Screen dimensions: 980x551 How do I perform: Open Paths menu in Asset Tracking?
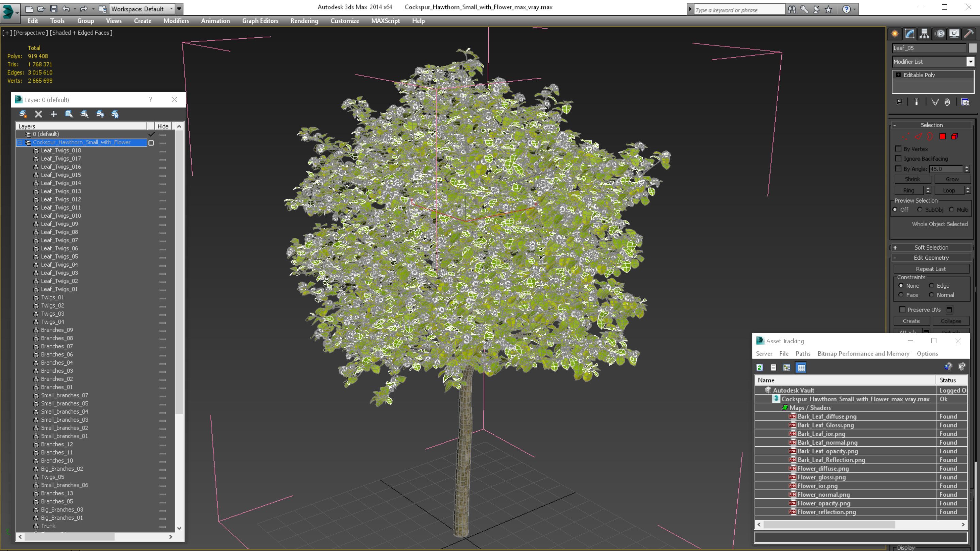(803, 353)
